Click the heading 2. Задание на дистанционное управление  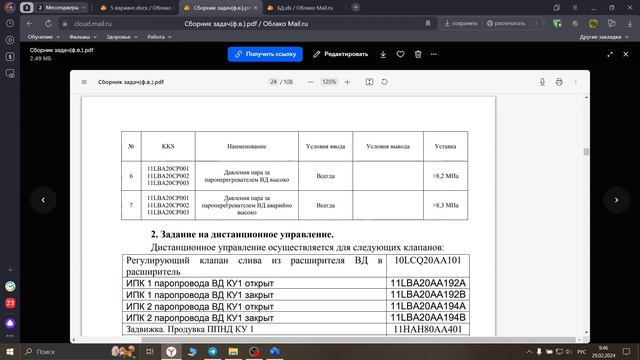[x=242, y=234]
